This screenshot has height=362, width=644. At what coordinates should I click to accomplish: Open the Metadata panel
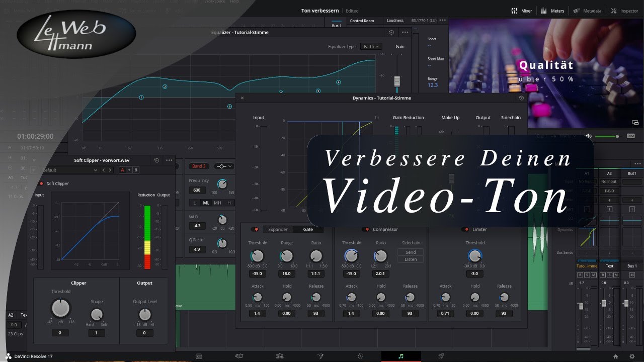[x=587, y=11]
